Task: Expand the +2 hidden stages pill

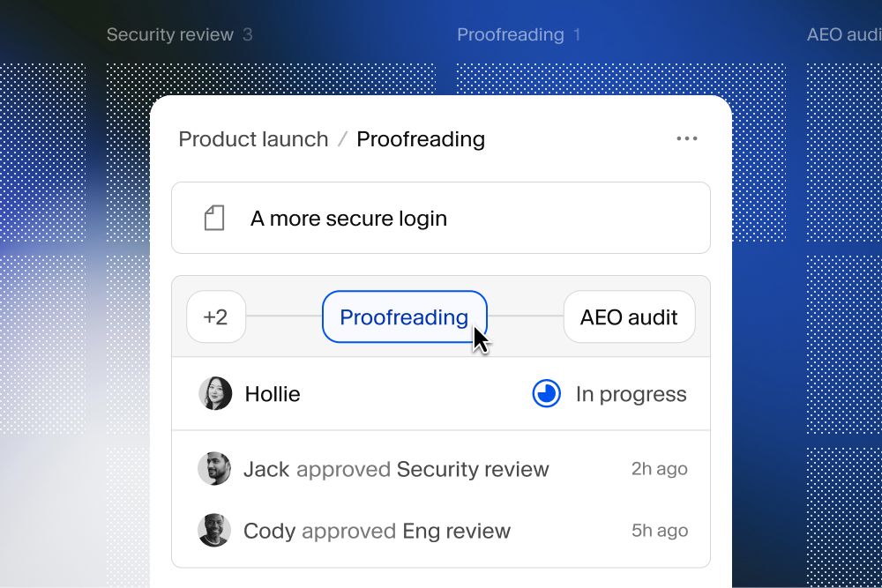Action: tap(216, 316)
